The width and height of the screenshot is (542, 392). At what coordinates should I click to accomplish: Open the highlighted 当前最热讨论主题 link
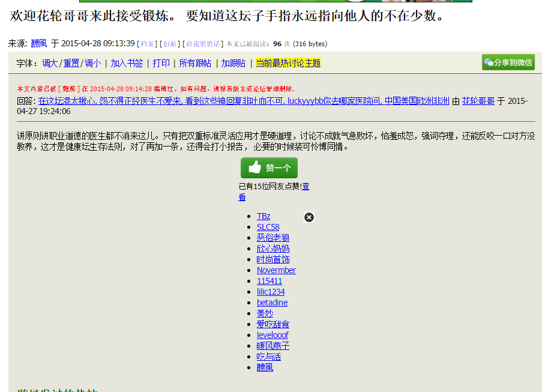288,63
